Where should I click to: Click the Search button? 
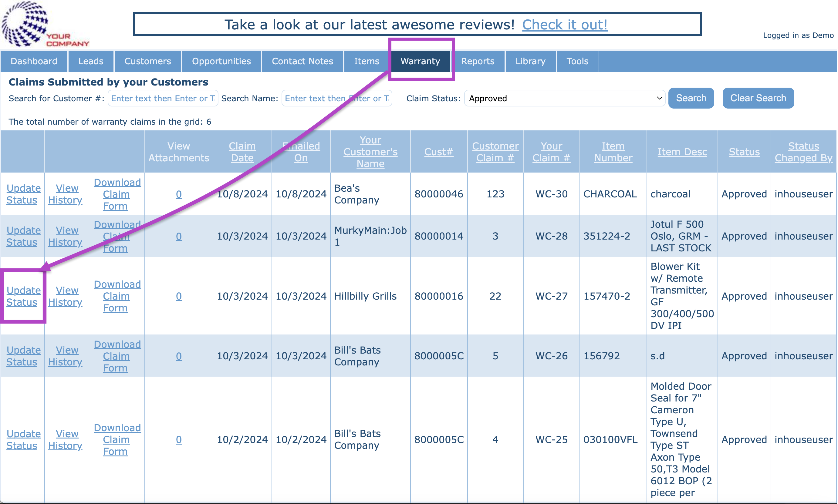tap(691, 98)
